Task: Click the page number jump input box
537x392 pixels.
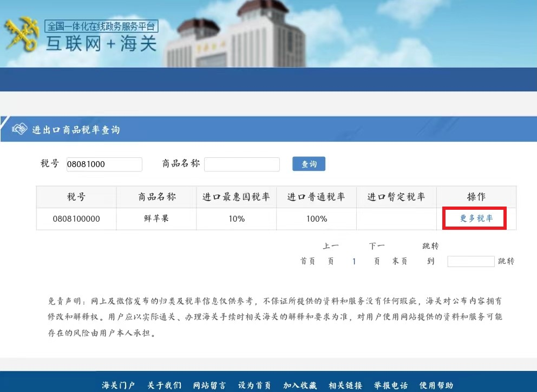Action: 470,261
